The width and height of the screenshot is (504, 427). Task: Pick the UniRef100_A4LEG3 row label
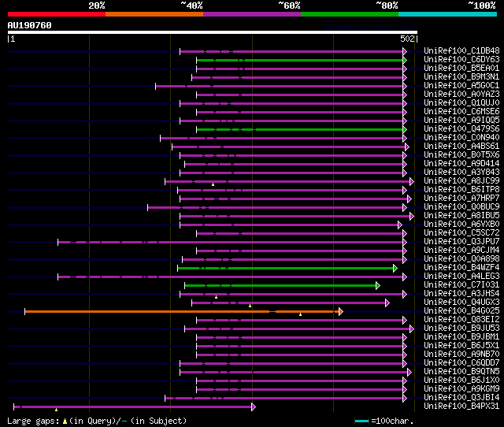[461, 277]
